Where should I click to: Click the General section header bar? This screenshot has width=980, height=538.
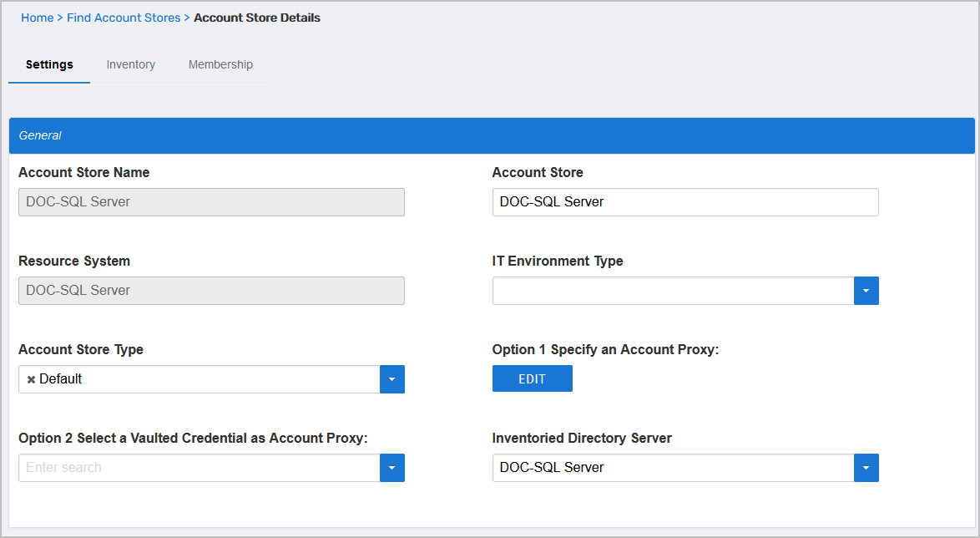point(491,135)
